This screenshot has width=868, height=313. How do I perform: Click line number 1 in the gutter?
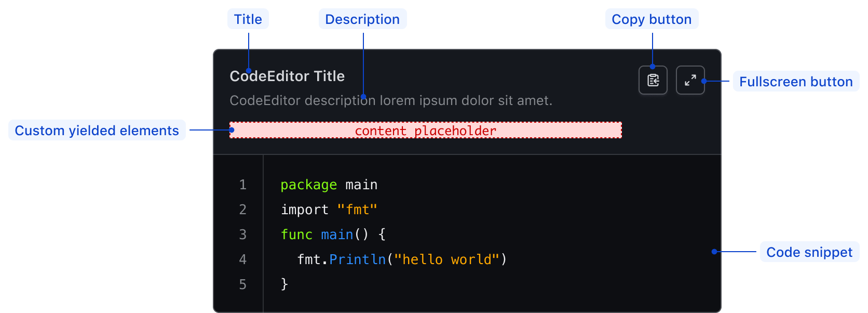(x=242, y=185)
